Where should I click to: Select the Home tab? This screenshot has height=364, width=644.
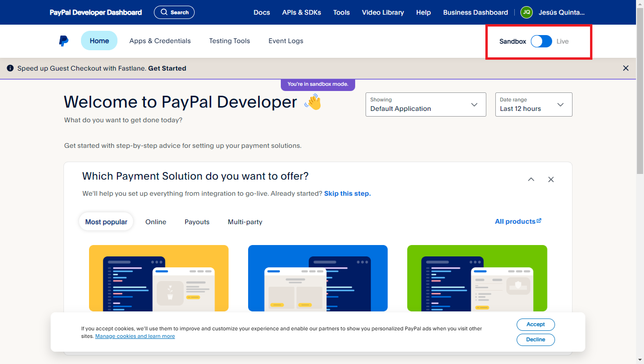(99, 41)
